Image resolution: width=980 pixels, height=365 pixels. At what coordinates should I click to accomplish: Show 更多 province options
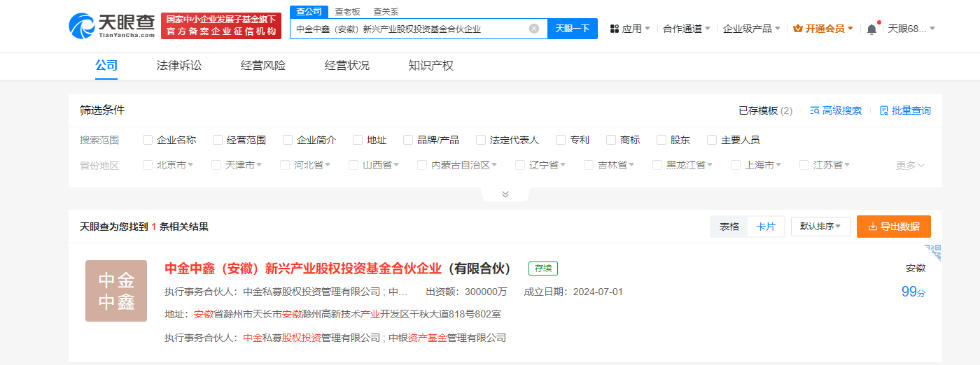[x=911, y=165]
